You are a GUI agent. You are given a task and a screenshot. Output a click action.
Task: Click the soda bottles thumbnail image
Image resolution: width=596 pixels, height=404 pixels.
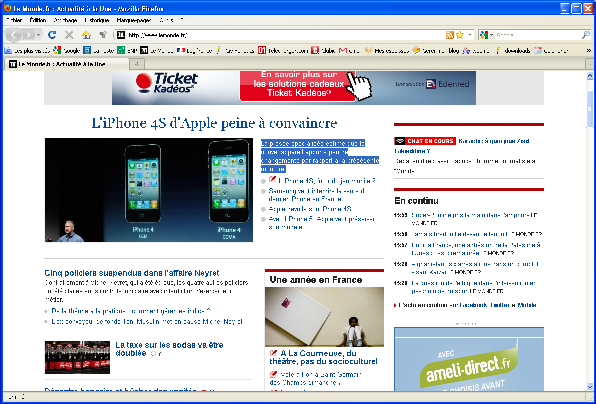point(77,357)
